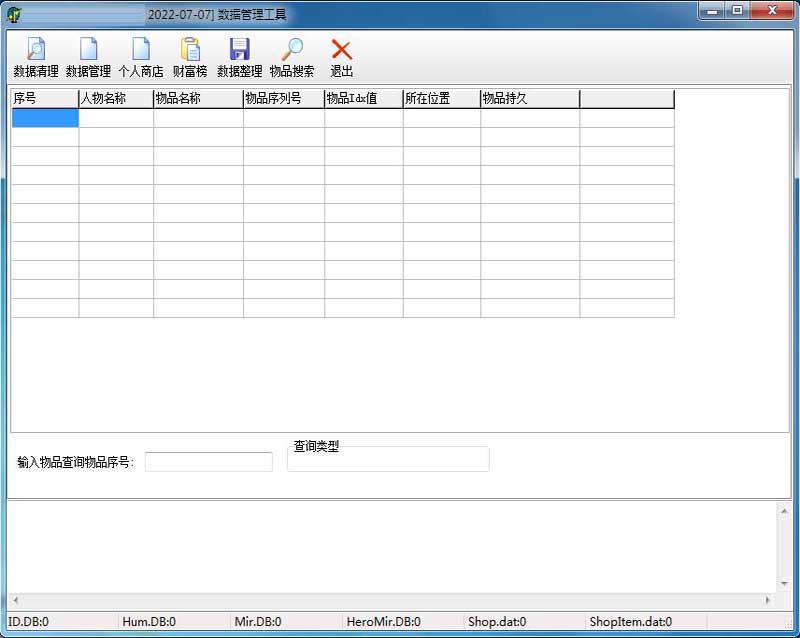800x638 pixels.
Task: Click the horizontal scrollbar's right arrow
Action: click(767, 600)
